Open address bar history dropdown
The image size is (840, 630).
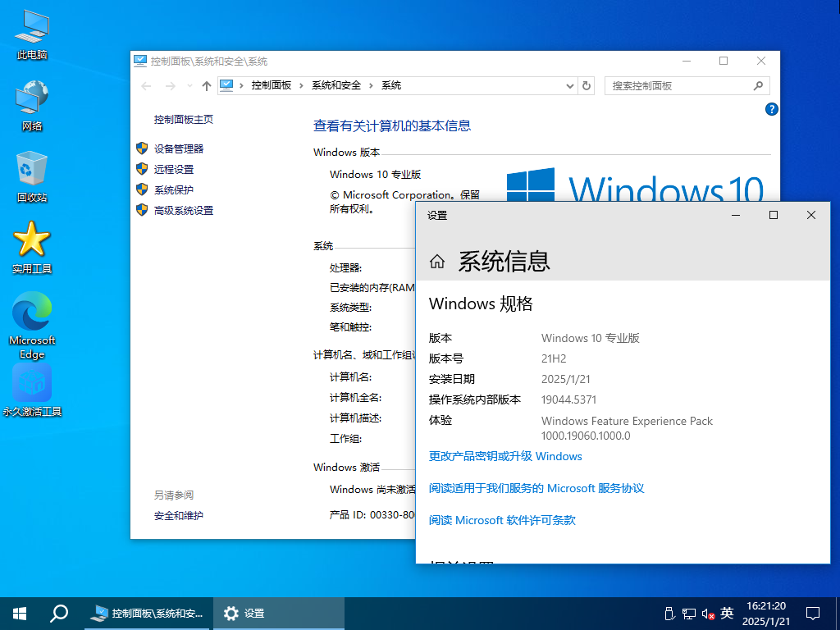coord(570,85)
